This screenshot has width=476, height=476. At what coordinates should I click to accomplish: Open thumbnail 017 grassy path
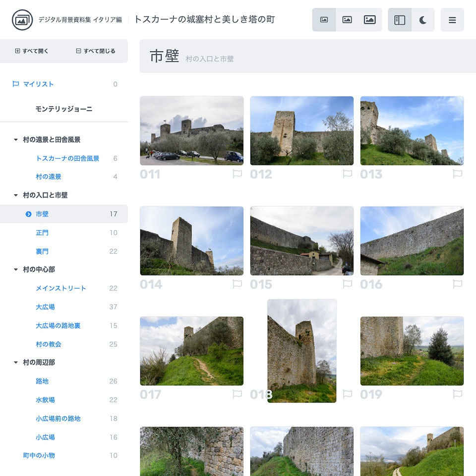coord(191,351)
